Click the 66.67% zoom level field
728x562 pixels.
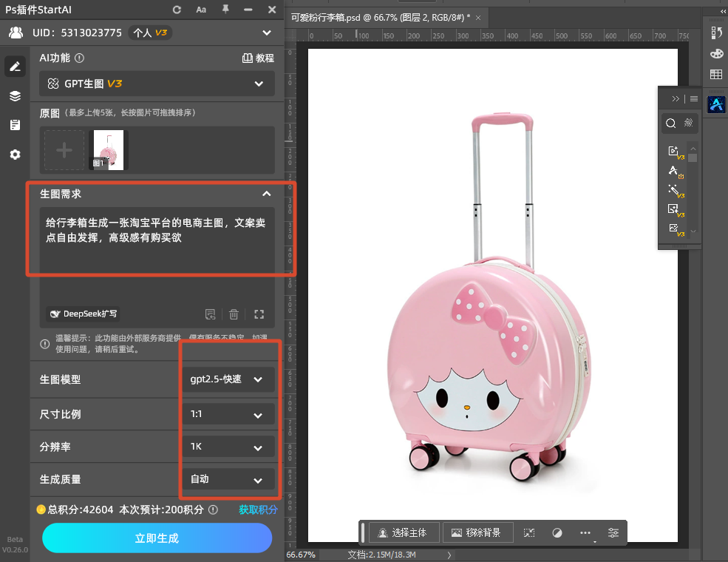(301, 555)
